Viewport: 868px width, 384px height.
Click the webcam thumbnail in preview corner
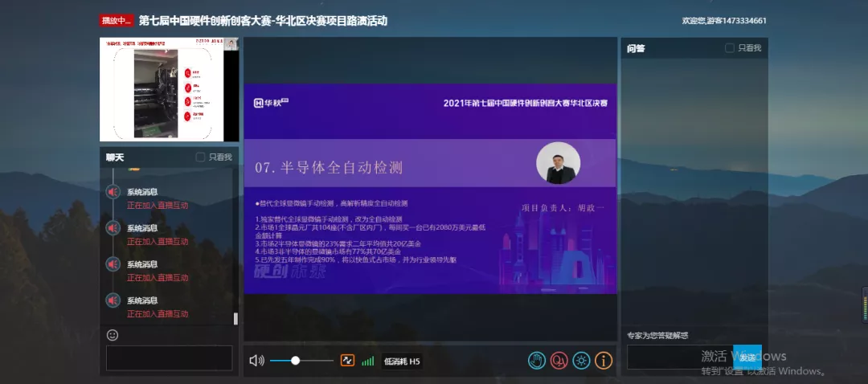[x=231, y=44]
